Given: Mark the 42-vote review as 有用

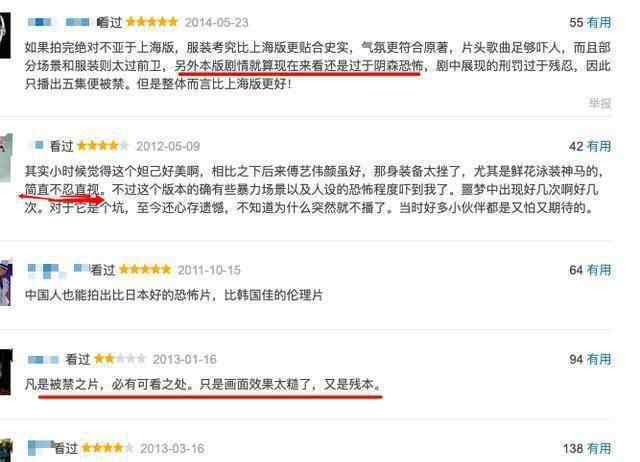Looking at the screenshot, I should pyautogui.click(x=599, y=146).
